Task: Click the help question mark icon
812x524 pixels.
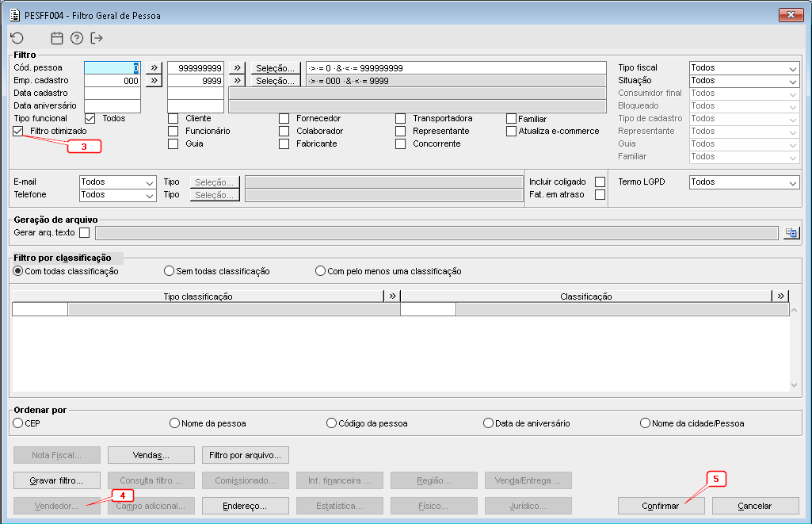Action: [77, 38]
